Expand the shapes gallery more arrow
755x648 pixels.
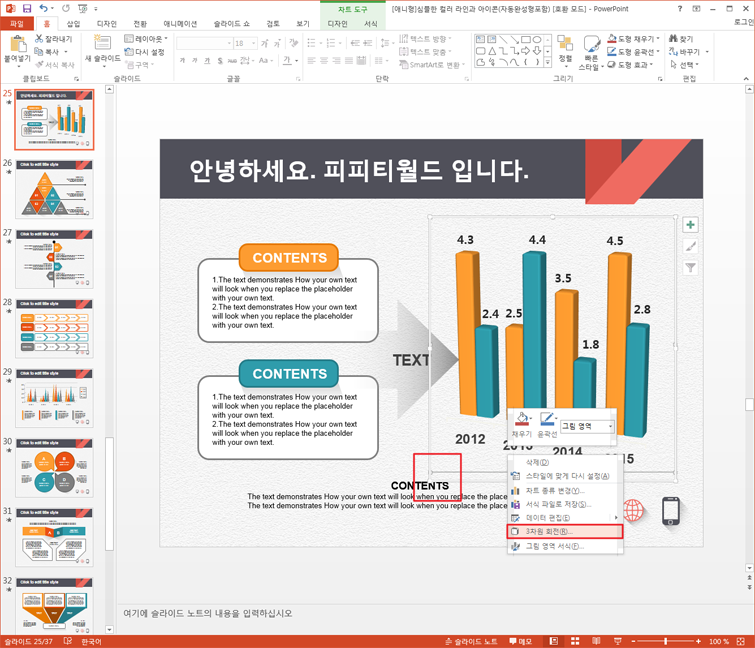click(547, 63)
